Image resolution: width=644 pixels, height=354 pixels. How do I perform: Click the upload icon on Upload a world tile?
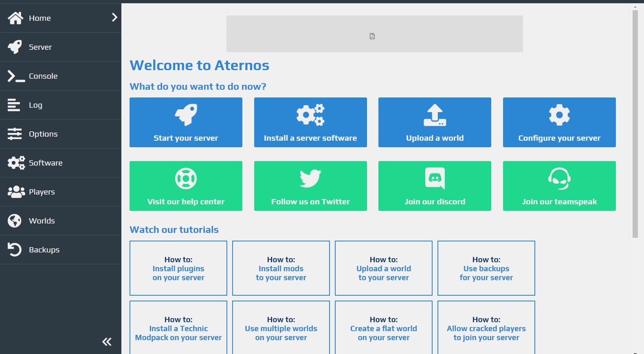[x=435, y=115]
